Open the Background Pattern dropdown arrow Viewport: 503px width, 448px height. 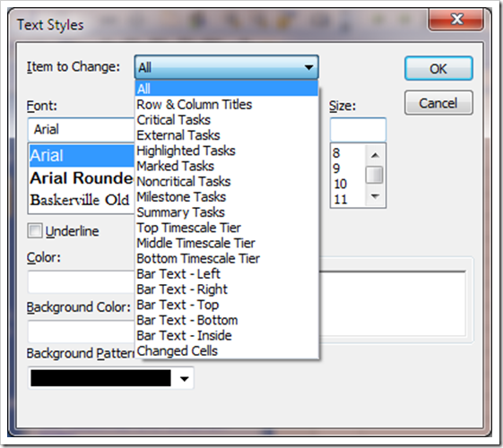click(x=184, y=378)
